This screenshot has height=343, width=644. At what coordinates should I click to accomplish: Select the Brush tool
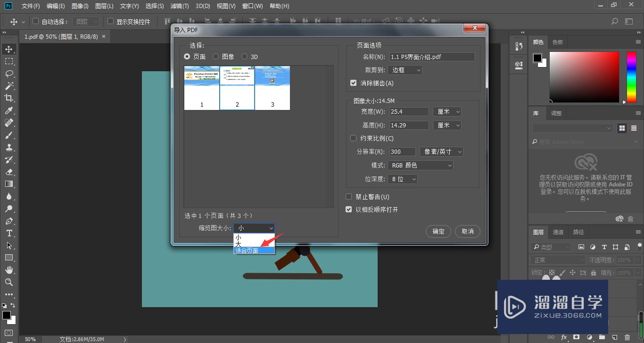pyautogui.click(x=9, y=135)
